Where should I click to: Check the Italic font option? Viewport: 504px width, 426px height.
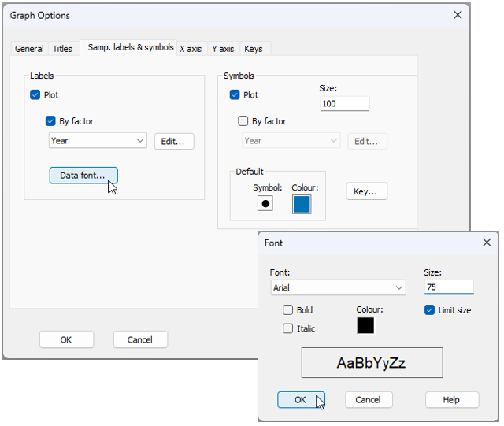point(288,328)
